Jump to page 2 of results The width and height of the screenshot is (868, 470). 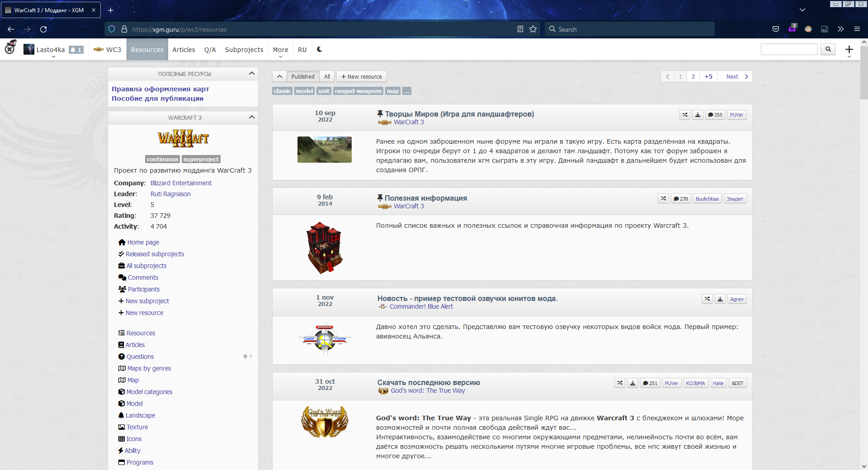693,76
